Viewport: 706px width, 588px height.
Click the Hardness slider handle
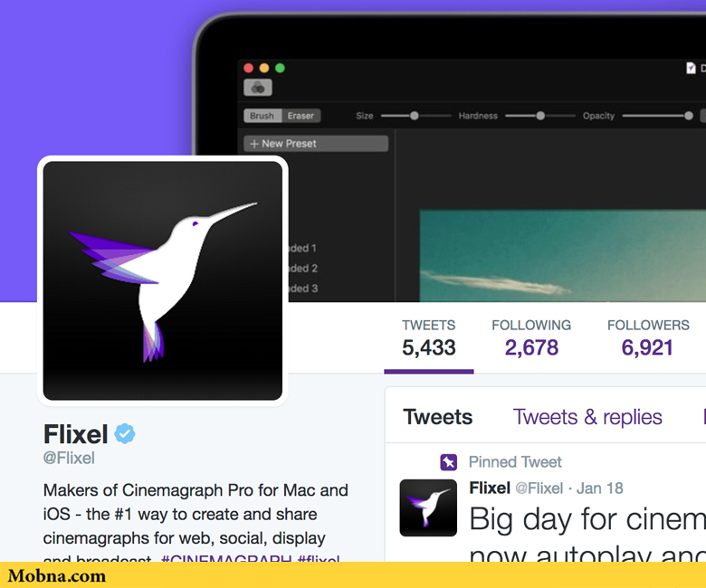540,116
